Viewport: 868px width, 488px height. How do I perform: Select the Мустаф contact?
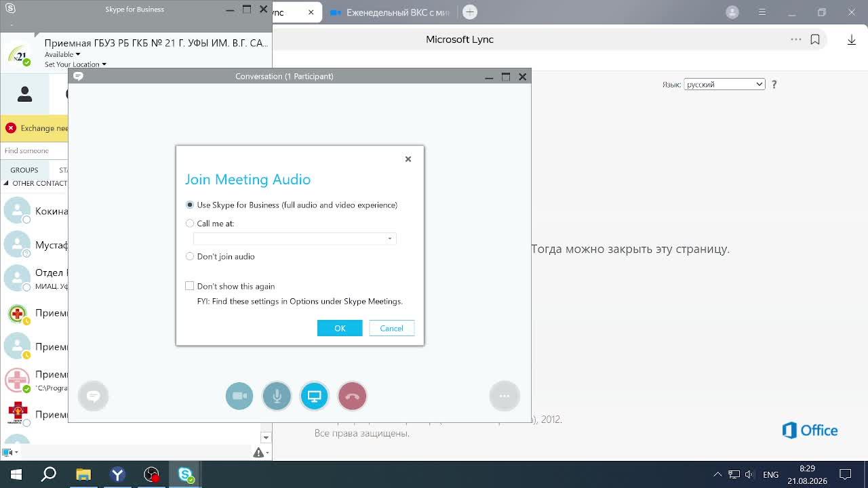coord(35,245)
